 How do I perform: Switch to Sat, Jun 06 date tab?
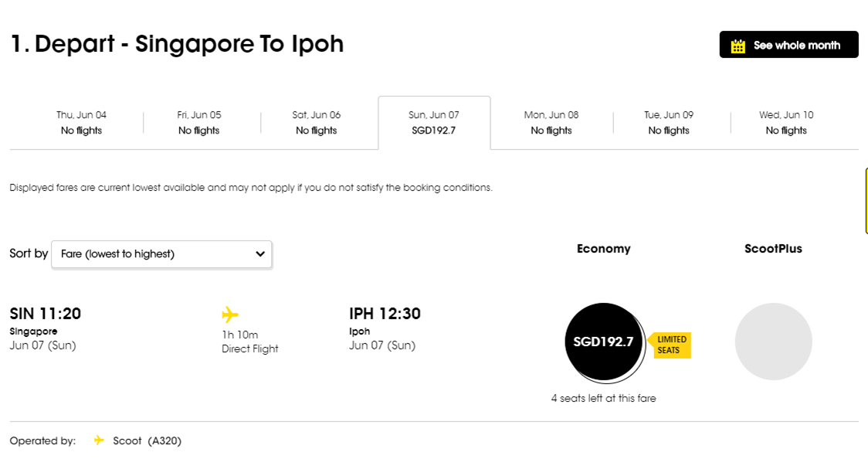coord(317,123)
